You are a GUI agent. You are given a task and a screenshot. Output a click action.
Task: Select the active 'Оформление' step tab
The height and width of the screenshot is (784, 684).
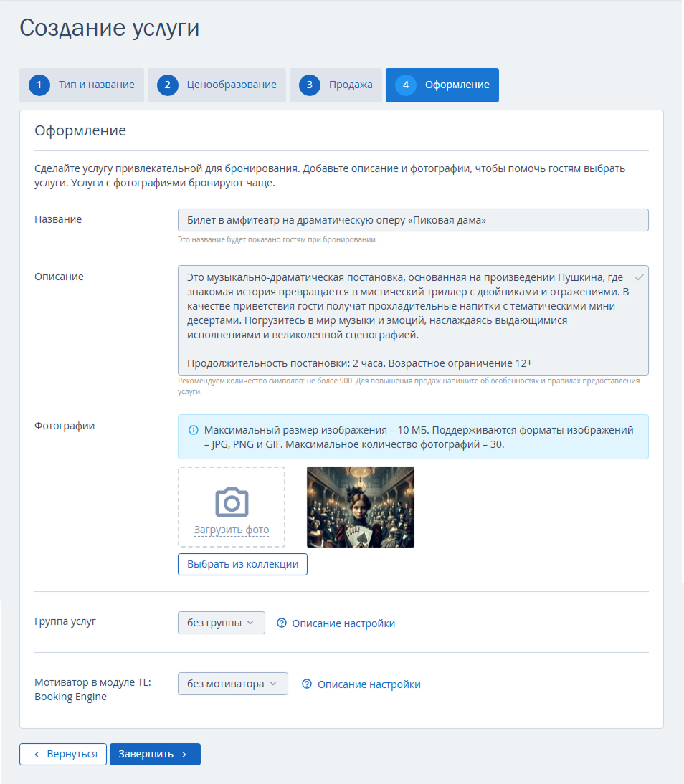coord(442,85)
